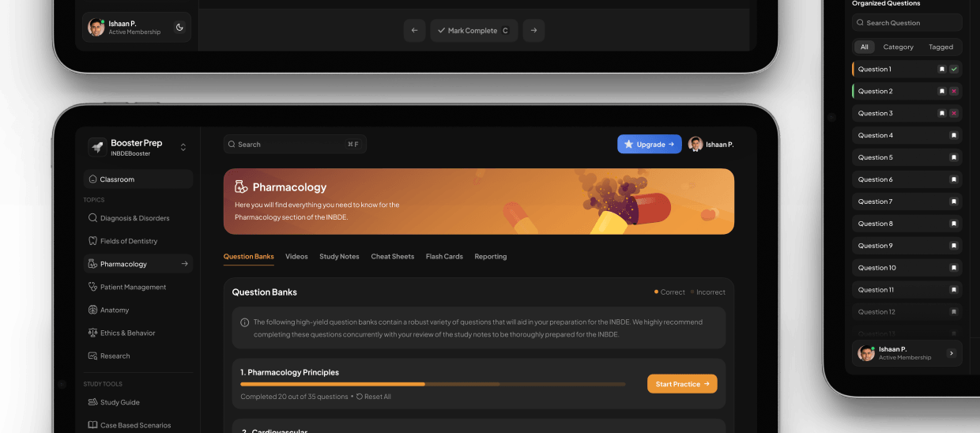Toggle bookmark on Question 7
Image resolution: width=980 pixels, height=433 pixels.
pyautogui.click(x=954, y=202)
